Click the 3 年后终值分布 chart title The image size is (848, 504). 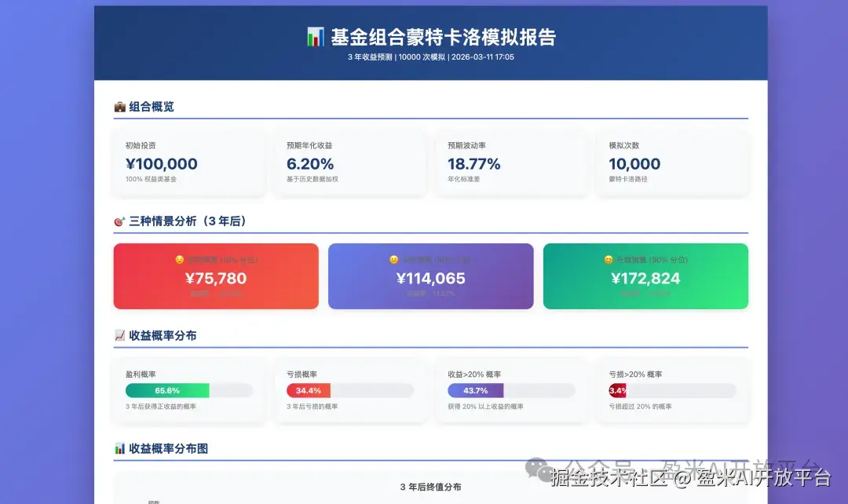(431, 487)
